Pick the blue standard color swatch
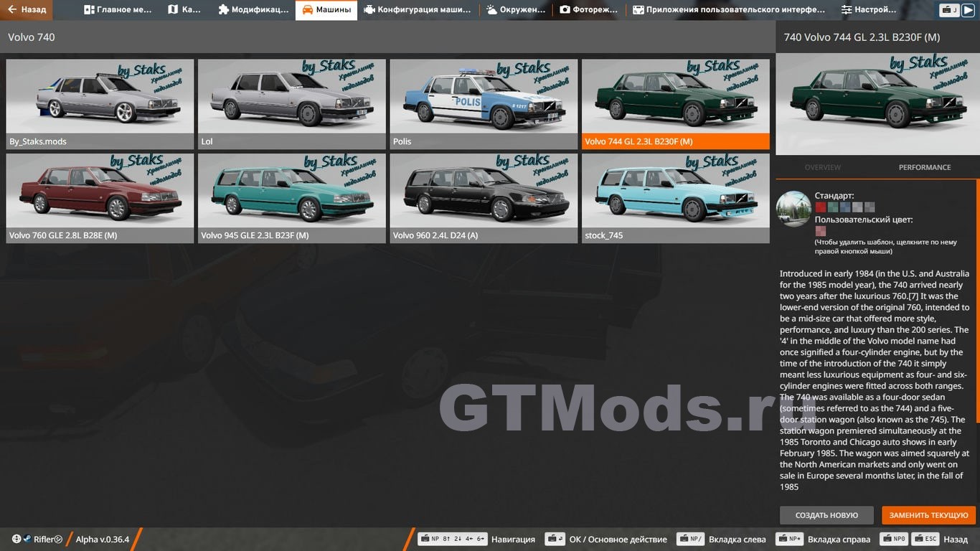Viewport: 980px width, 551px height. pyautogui.click(x=845, y=207)
